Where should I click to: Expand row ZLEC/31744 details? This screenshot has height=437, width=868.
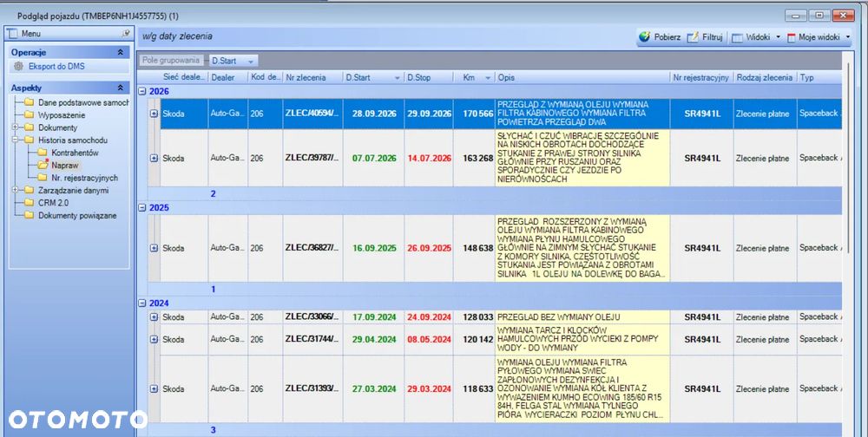[154, 339]
